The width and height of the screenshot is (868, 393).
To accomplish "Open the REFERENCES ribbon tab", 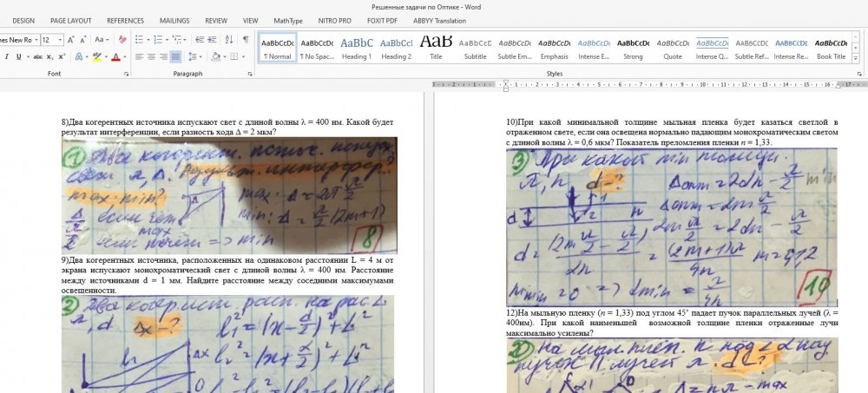I will click(125, 20).
